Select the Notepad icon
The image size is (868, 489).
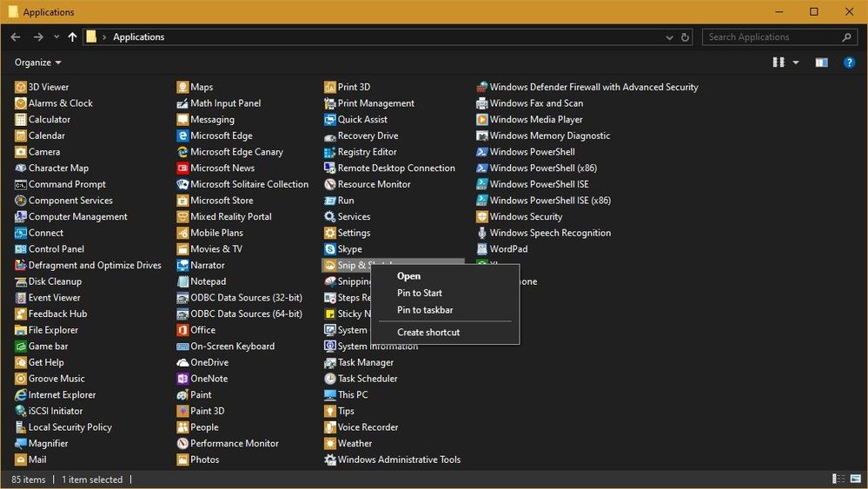pyautogui.click(x=182, y=281)
